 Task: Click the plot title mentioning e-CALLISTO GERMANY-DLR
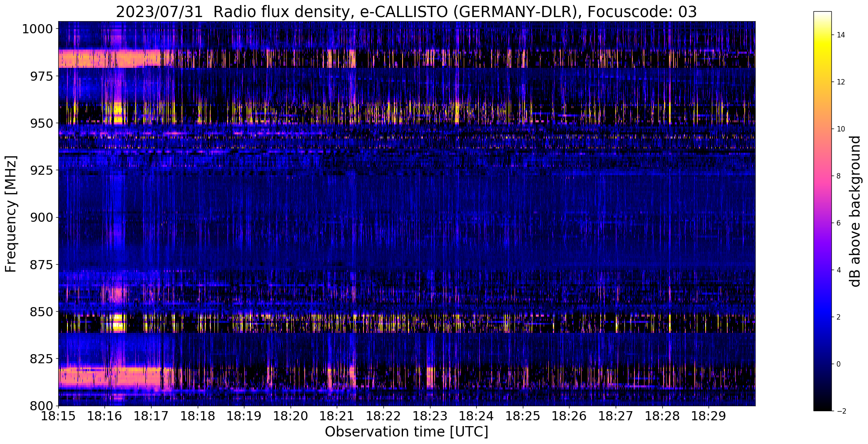(406, 12)
